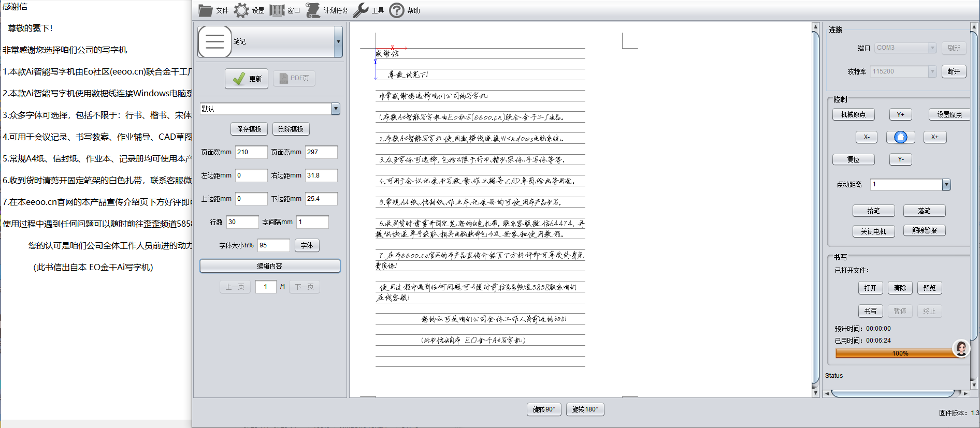
Task: Expand the 点动距离 jog distance dropdown
Action: point(946,185)
